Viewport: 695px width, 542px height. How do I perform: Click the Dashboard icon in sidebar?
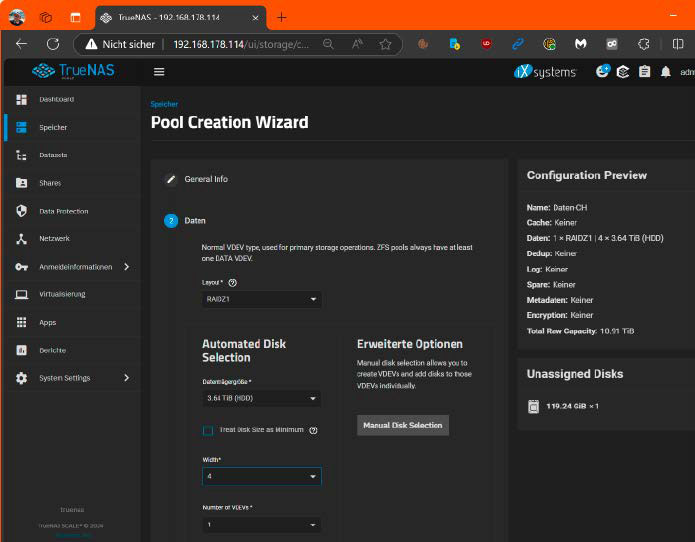(x=21, y=99)
